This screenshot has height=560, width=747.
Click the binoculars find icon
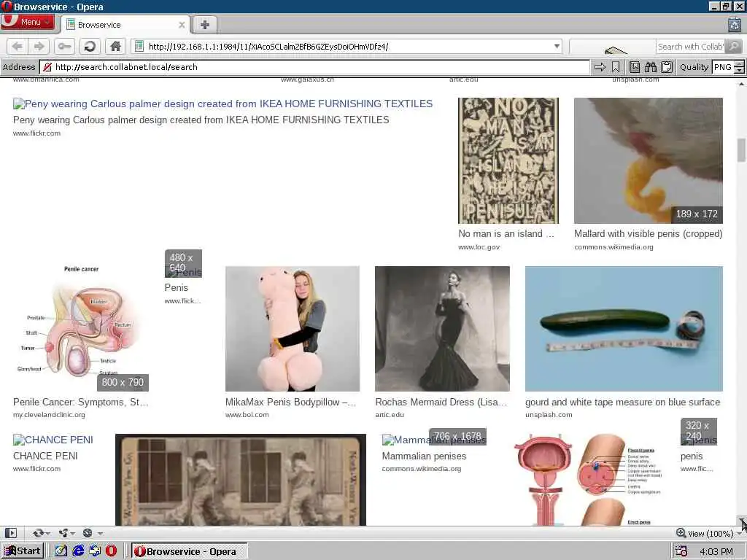[650, 67]
